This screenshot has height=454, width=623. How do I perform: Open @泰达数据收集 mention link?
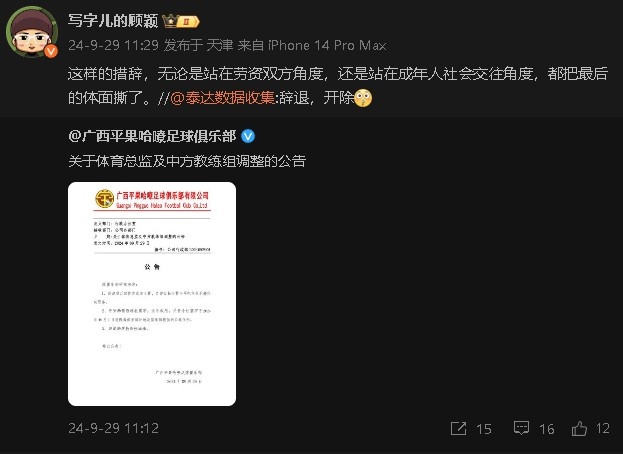222,97
